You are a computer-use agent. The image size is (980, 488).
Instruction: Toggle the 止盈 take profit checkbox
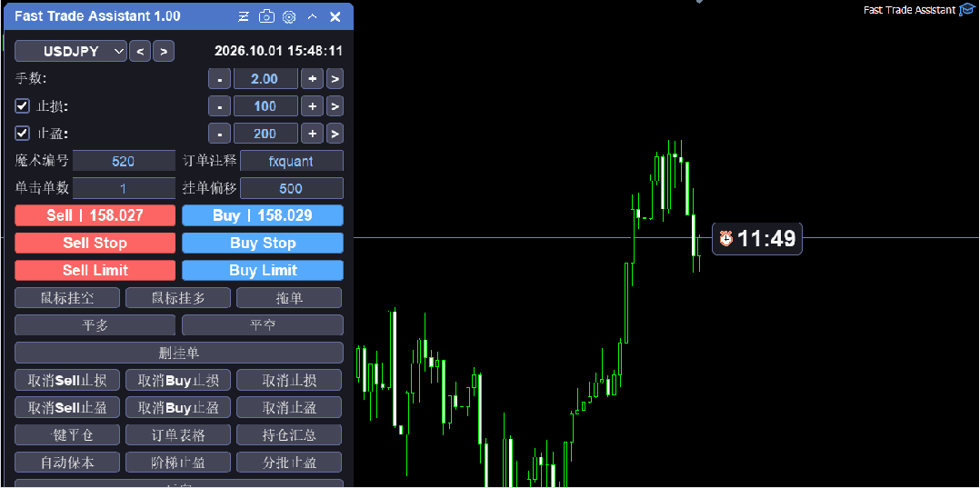coord(23,134)
